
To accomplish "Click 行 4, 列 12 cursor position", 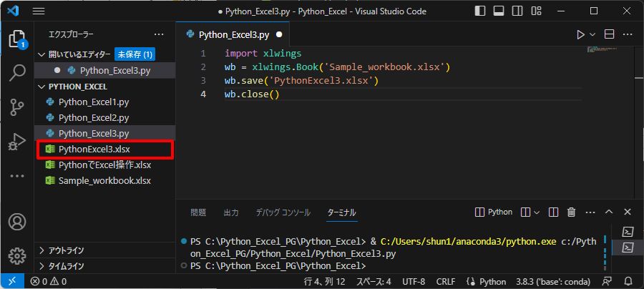I will 324,282.
